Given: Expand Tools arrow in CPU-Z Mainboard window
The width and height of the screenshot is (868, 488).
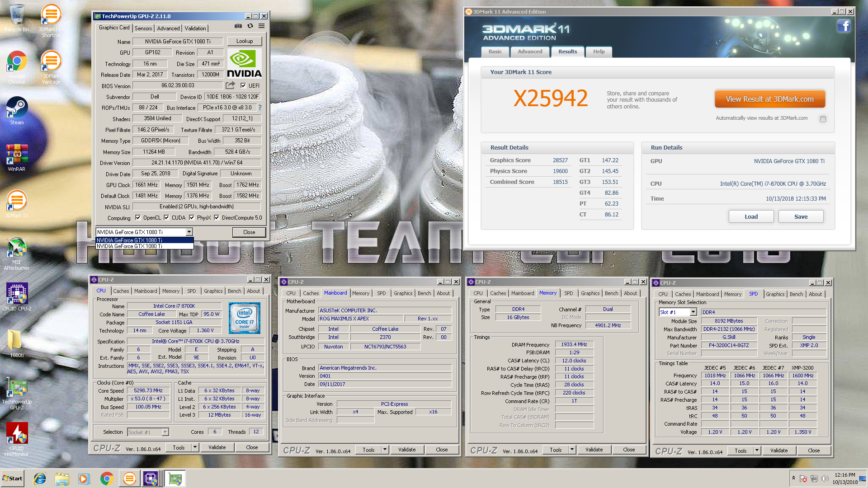Looking at the screenshot, I should click(385, 450).
